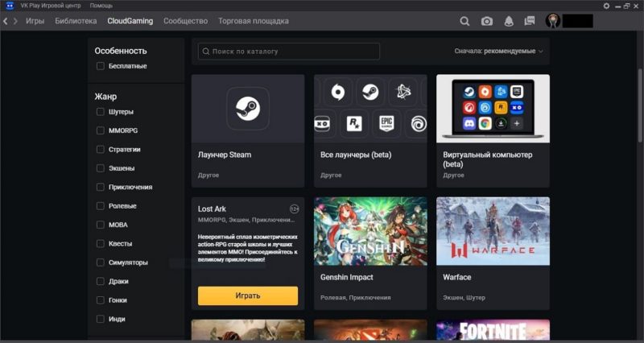Image resolution: width=644 pixels, height=343 pixels.
Task: Go back with the left arrow
Action: [x=6, y=21]
